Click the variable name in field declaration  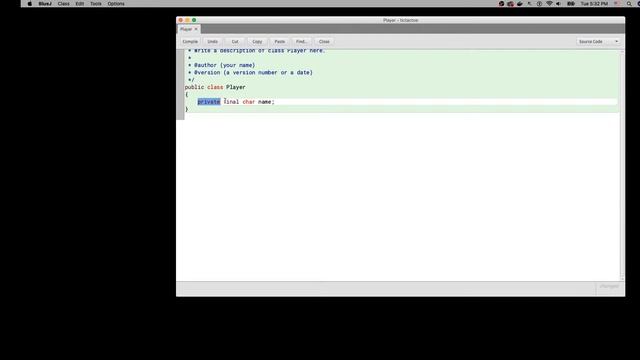coord(264,102)
